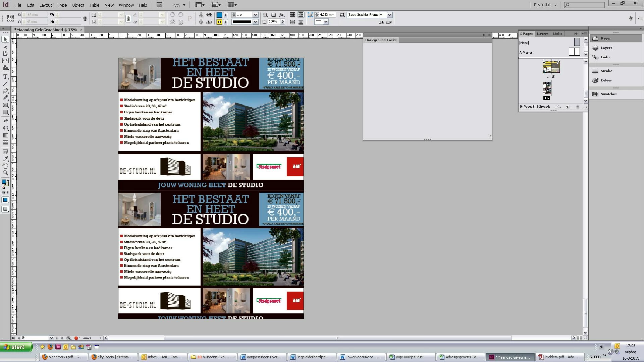Viewport: 644px width, 362px height.
Task: Switch to the Links tab
Action: (x=557, y=34)
